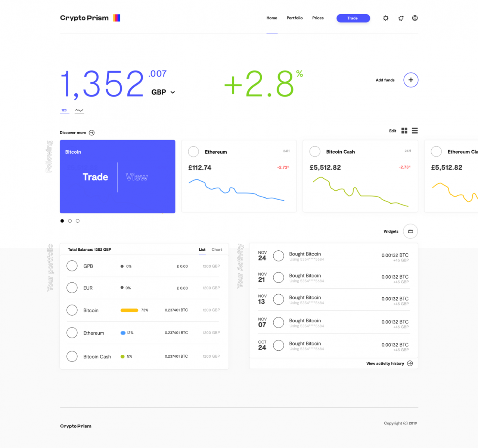Open the GBP currency dropdown
The width and height of the screenshot is (478, 448).
(163, 92)
